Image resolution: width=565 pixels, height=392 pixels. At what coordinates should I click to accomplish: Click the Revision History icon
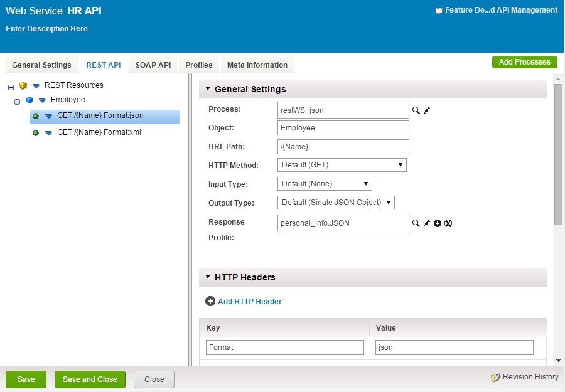pyautogui.click(x=495, y=378)
